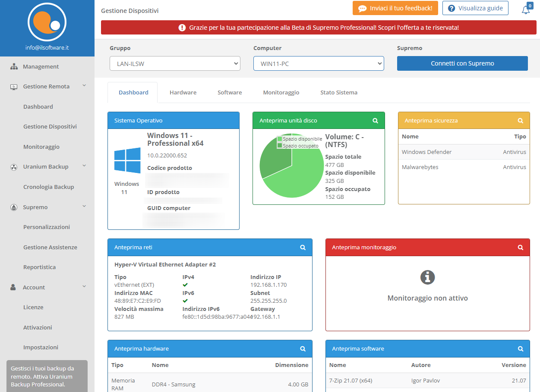The image size is (540, 392).
Task: Select the Malwarebytes row
Action: (x=464, y=167)
